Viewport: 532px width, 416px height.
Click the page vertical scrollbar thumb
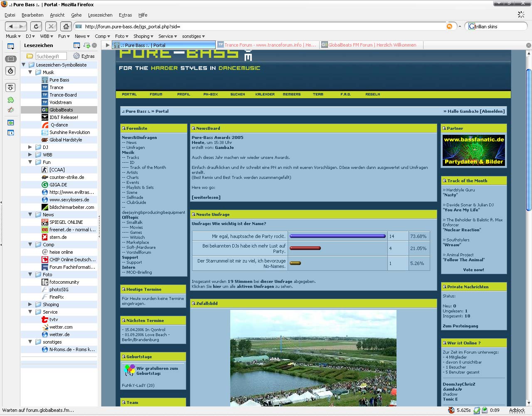(529, 140)
